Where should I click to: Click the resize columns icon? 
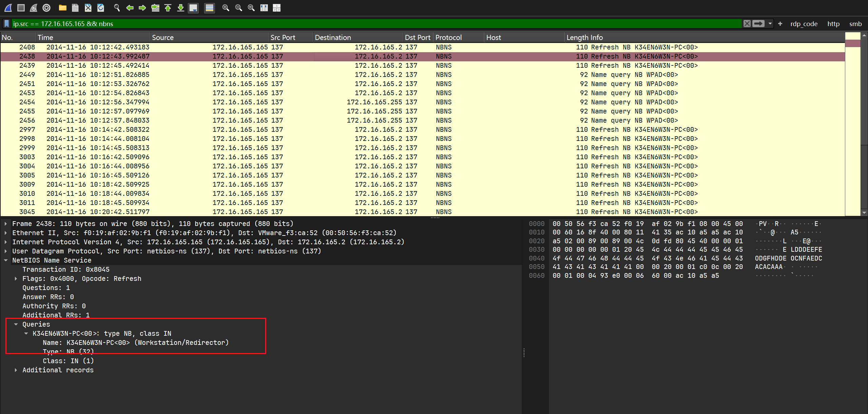click(x=264, y=7)
